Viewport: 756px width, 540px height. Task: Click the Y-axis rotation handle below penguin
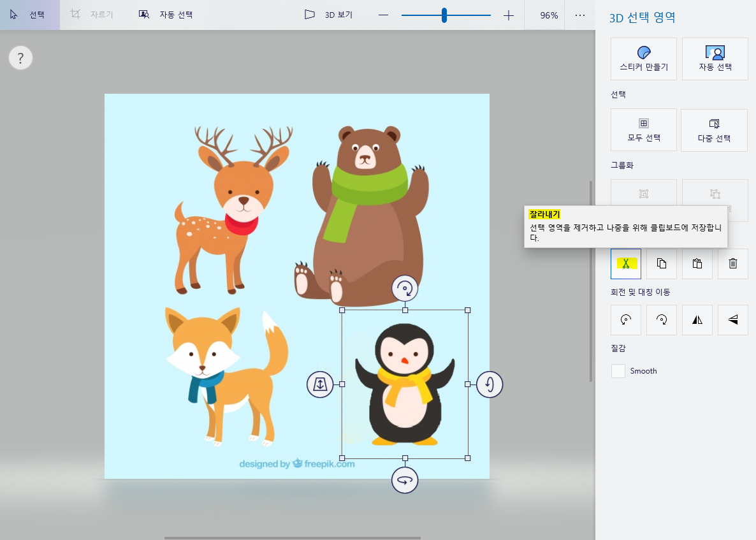coord(405,480)
